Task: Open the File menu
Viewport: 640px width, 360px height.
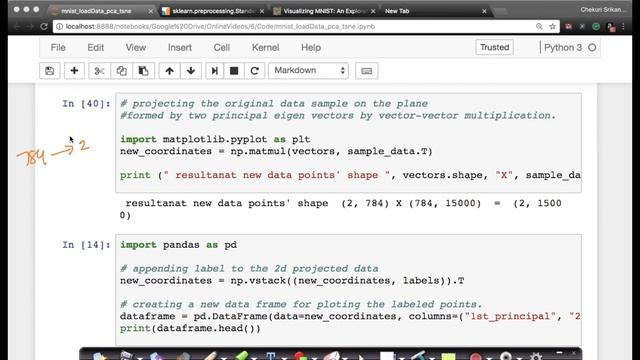Action: click(58, 48)
